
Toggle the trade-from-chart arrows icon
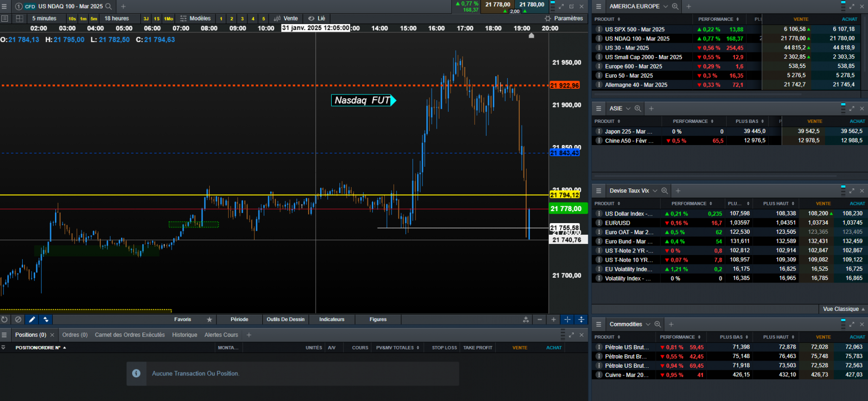click(x=46, y=319)
